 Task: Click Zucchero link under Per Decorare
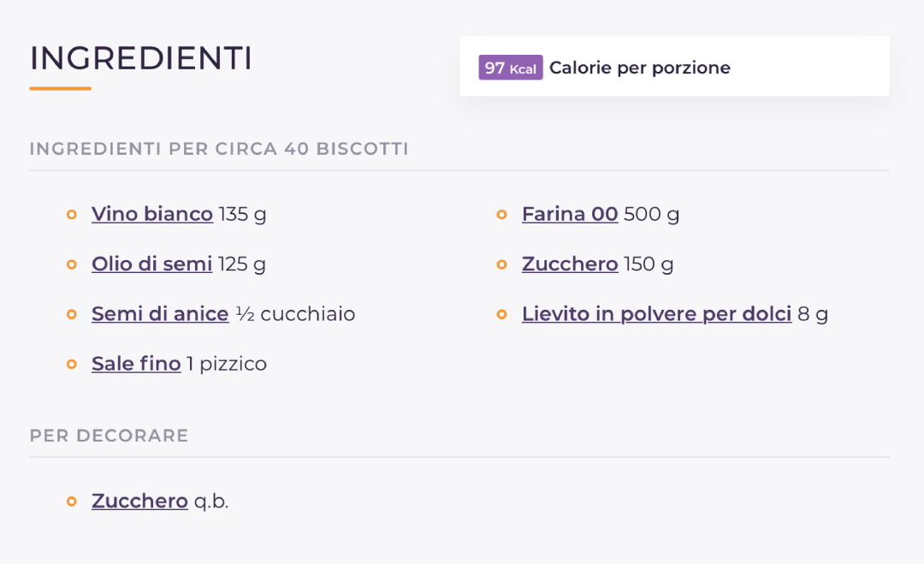click(139, 501)
